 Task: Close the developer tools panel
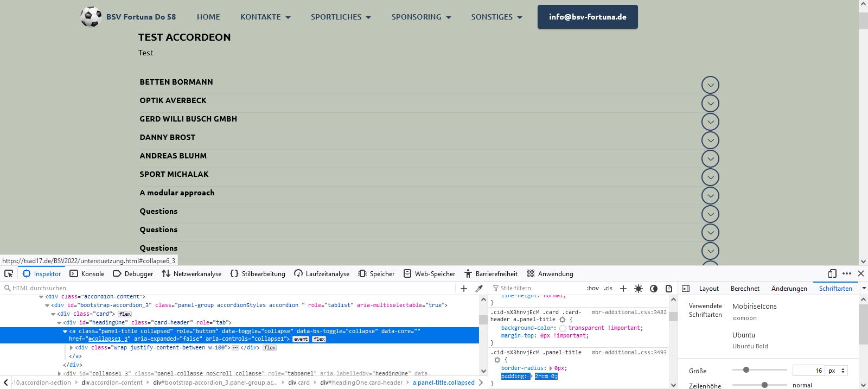point(861,273)
